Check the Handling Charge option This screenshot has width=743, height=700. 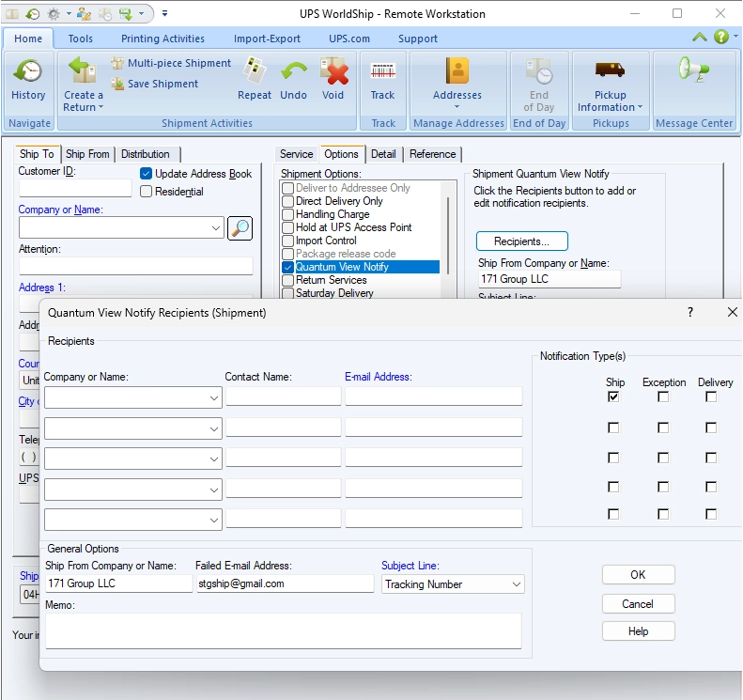(x=287, y=214)
